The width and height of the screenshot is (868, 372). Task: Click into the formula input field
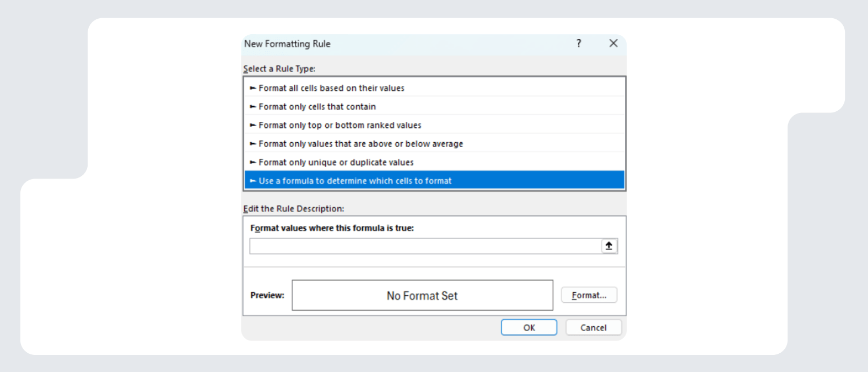point(424,246)
